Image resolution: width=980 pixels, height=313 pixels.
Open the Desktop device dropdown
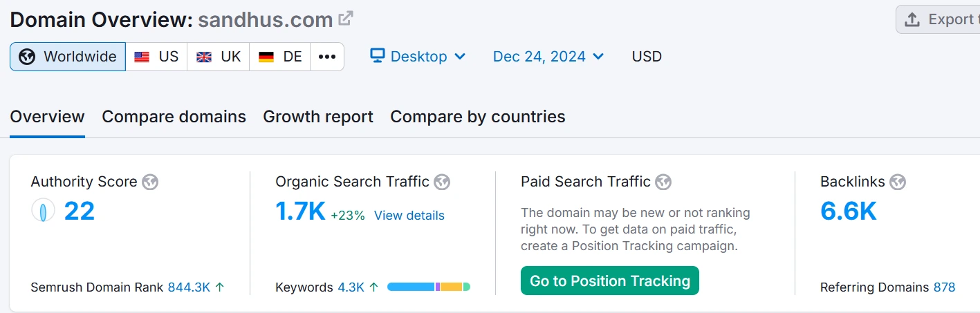[x=418, y=57]
